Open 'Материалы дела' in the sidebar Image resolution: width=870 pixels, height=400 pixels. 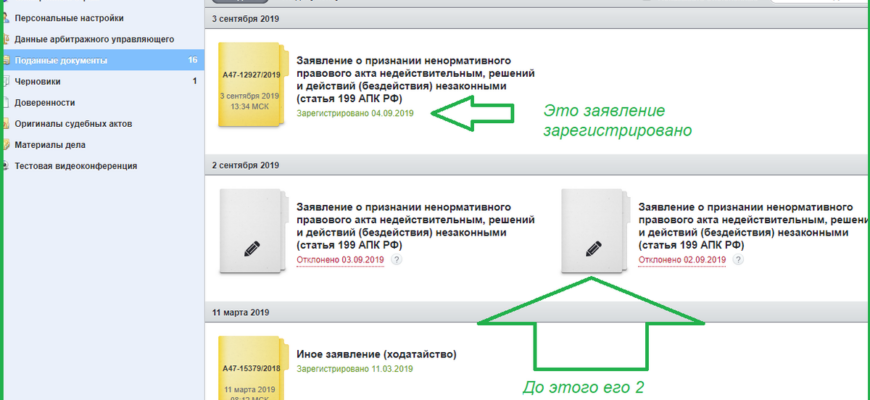(x=50, y=145)
